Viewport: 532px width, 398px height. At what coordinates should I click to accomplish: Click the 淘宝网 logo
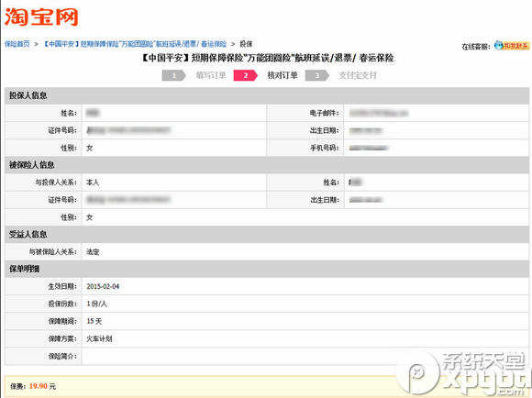coord(41,17)
